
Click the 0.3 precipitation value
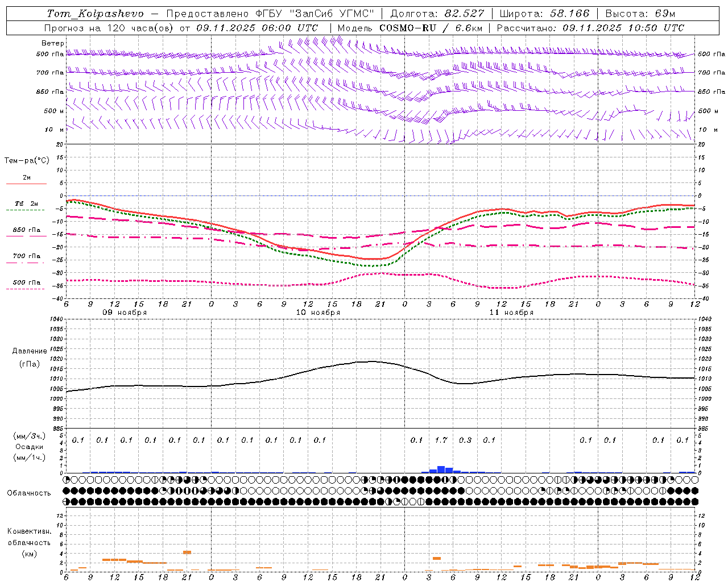pos(465,440)
